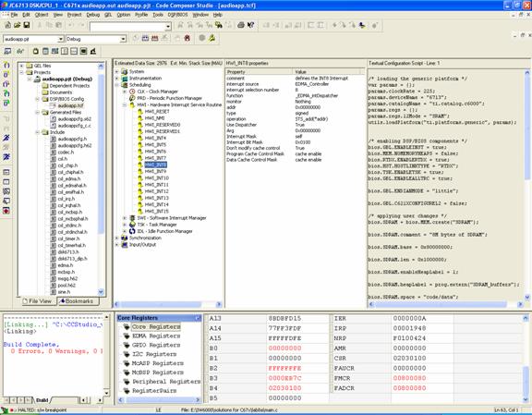The width and height of the screenshot is (532, 415).
Task: Click the IER register value 0000000A
Action: tap(409, 319)
